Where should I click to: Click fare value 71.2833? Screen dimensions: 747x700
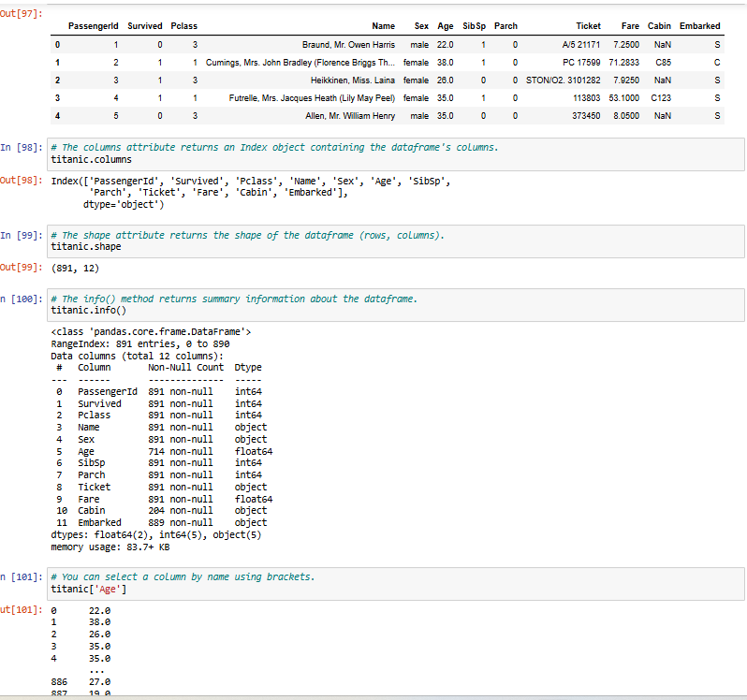tap(624, 63)
